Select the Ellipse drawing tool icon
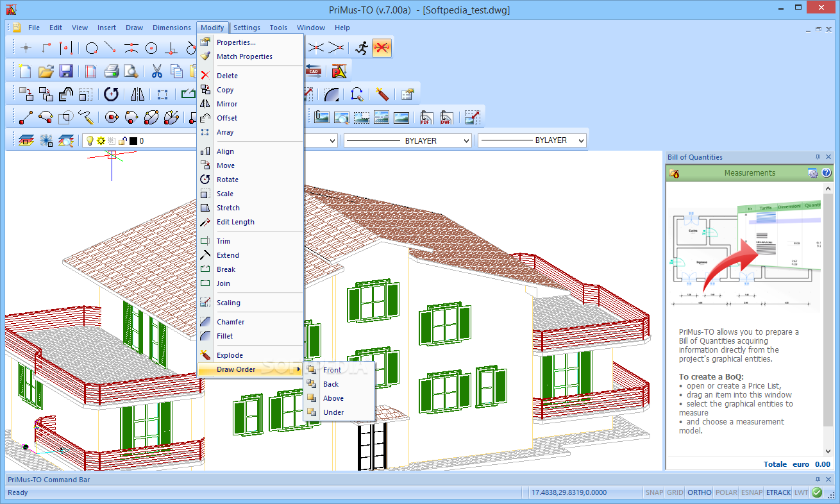The height and width of the screenshot is (504, 840). (x=151, y=117)
